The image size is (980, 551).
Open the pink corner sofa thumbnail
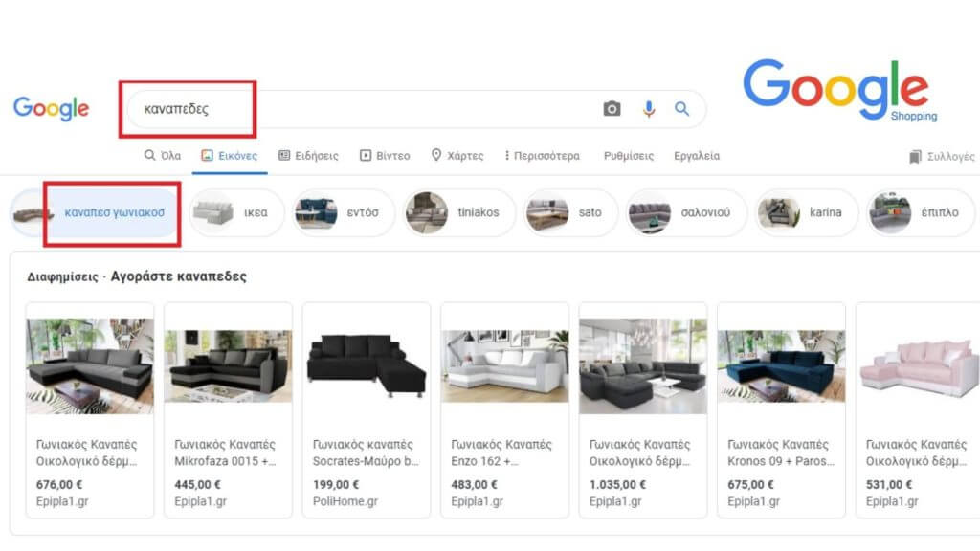coord(919,364)
